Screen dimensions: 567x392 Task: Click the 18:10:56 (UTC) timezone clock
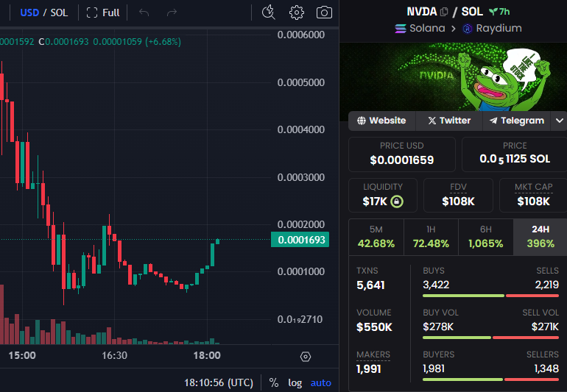click(219, 382)
